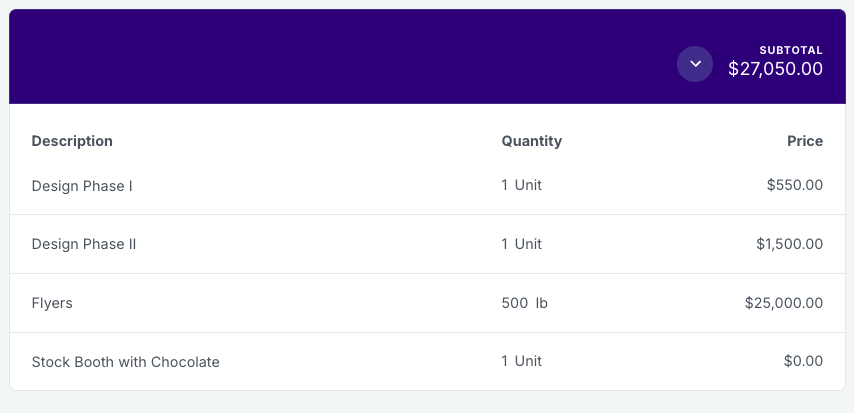Click the 1 Unit quantity for Design Phase I
Viewport: 854px width, 413px height.
point(522,185)
